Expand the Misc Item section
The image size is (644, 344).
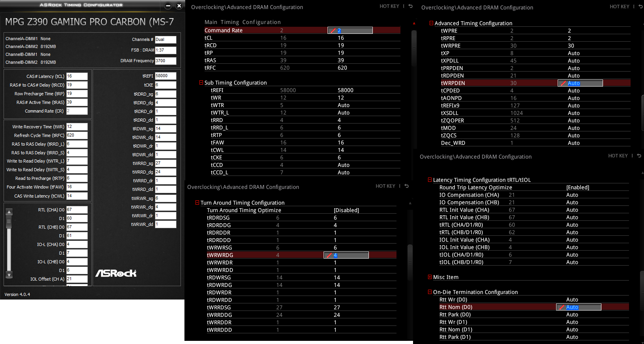click(430, 277)
